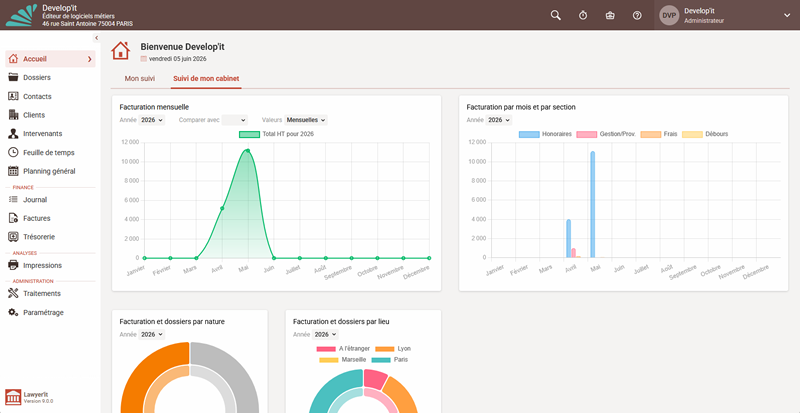Image resolution: width=800 pixels, height=413 pixels.
Task: Click the Journal list icon
Action: (x=14, y=200)
